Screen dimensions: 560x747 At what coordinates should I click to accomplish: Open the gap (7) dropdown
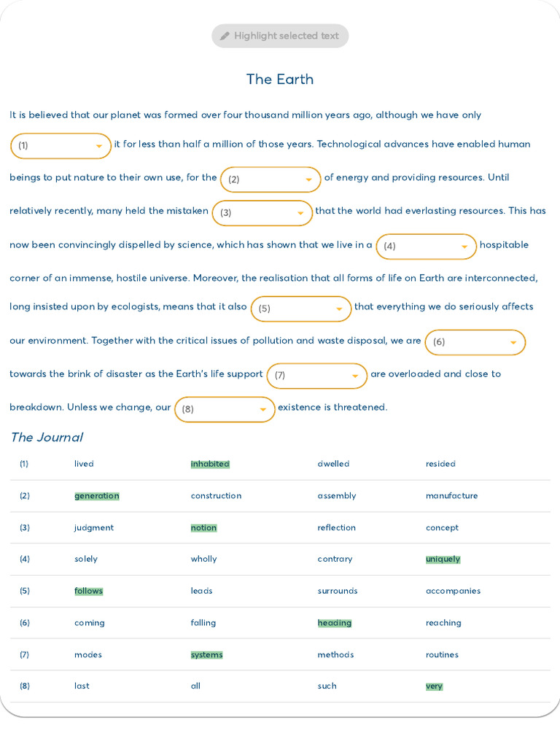(x=317, y=376)
